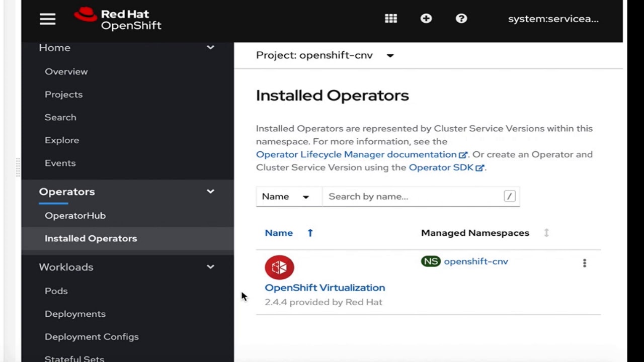The width and height of the screenshot is (644, 362).
Task: Sort by Name ascending arrow
Action: point(310,233)
